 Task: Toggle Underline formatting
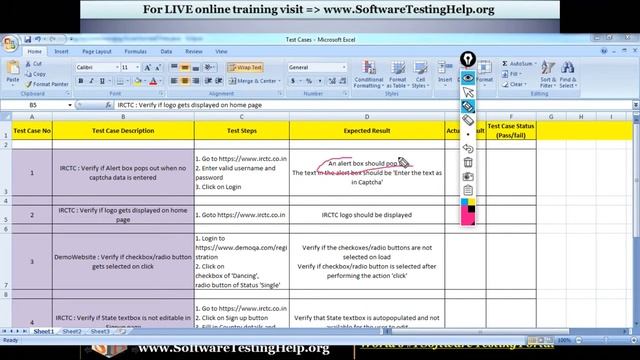pos(102,81)
